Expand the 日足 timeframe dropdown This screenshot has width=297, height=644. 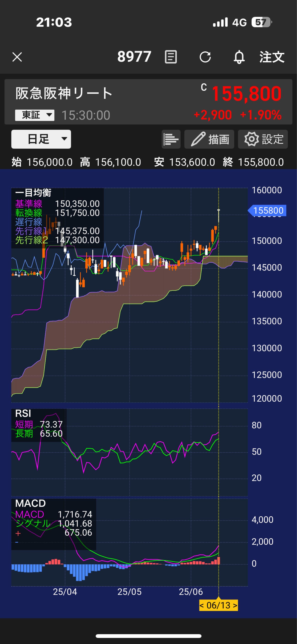41,139
